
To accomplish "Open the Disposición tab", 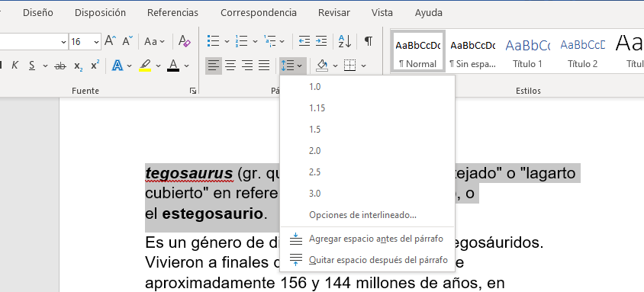I will (100, 13).
